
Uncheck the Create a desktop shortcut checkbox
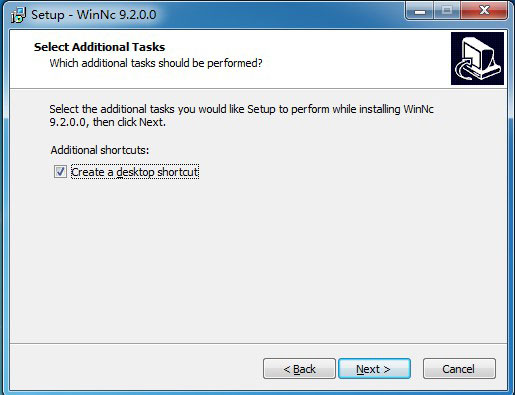(x=60, y=172)
